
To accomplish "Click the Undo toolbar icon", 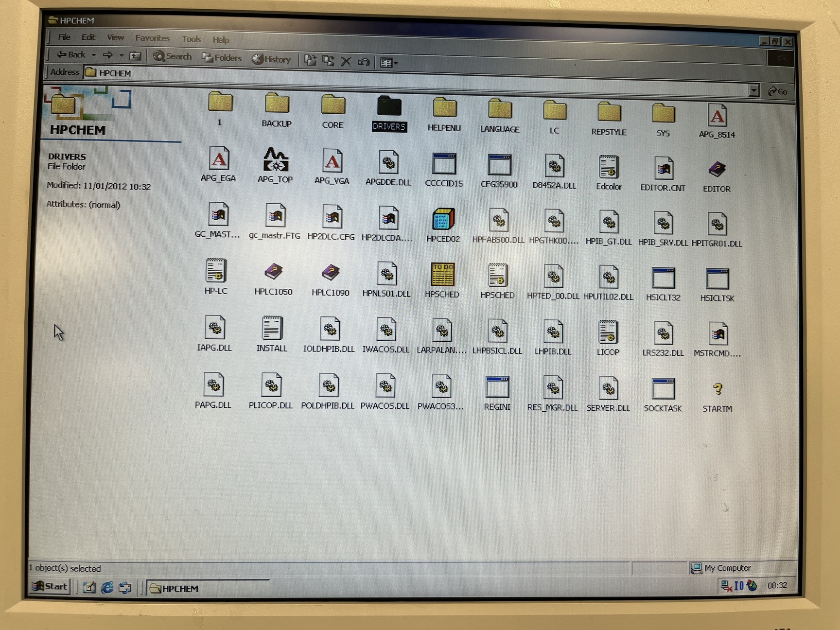I will [x=364, y=61].
